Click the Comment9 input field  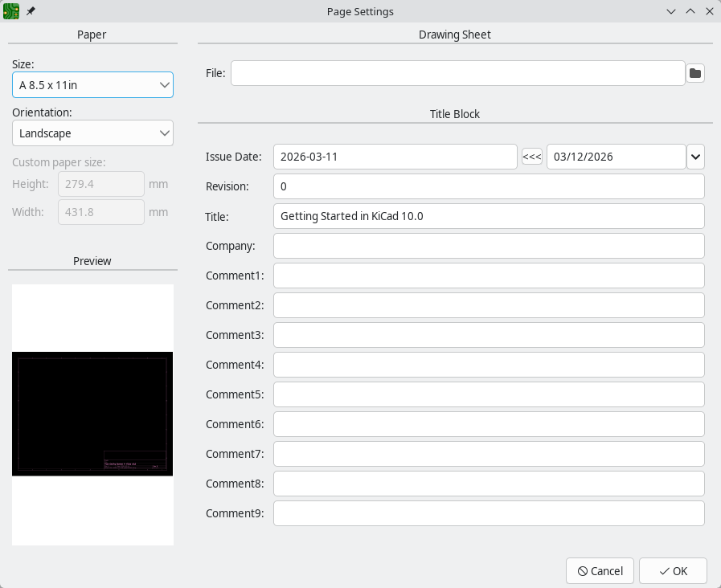(x=489, y=512)
